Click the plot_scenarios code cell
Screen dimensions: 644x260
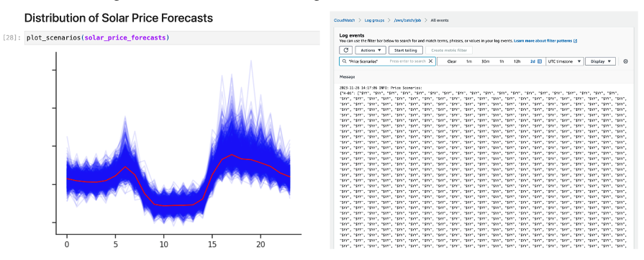pos(172,38)
